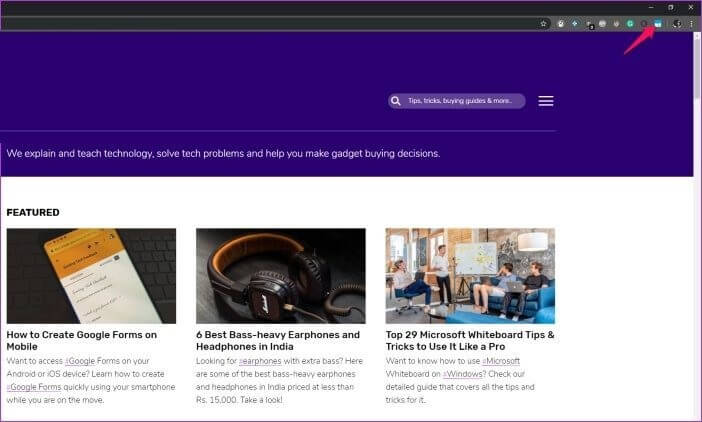Follow the #earphones hashtag link

click(260, 361)
